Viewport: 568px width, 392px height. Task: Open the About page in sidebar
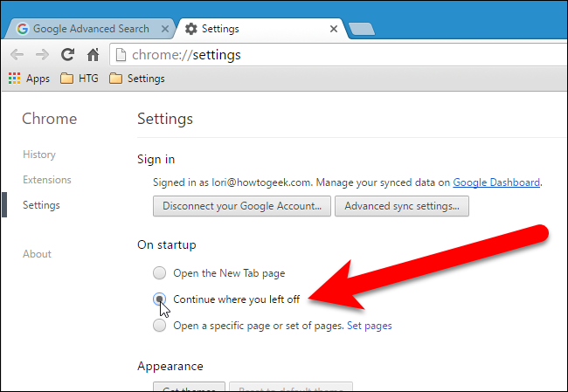pyautogui.click(x=37, y=254)
